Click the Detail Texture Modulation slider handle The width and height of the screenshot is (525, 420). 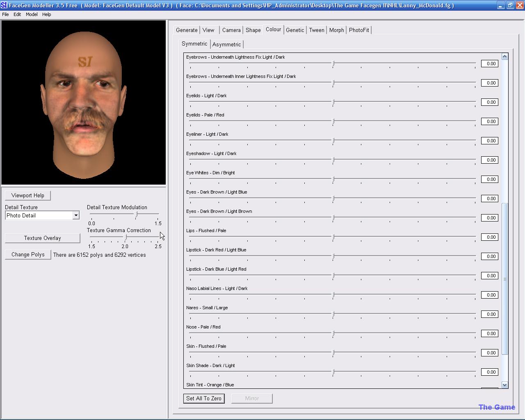[137, 214]
